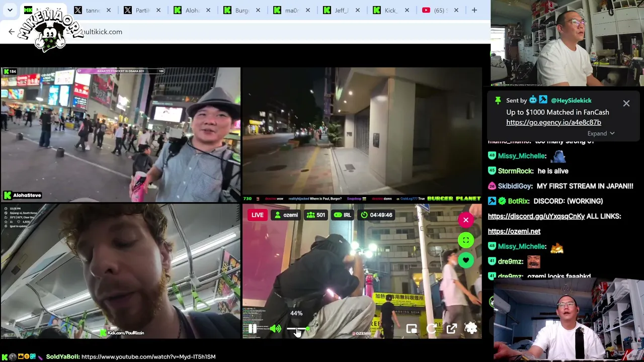Open the tab search dropdown arrow
Image resolution: width=644 pixels, height=362 pixels.
point(10,10)
